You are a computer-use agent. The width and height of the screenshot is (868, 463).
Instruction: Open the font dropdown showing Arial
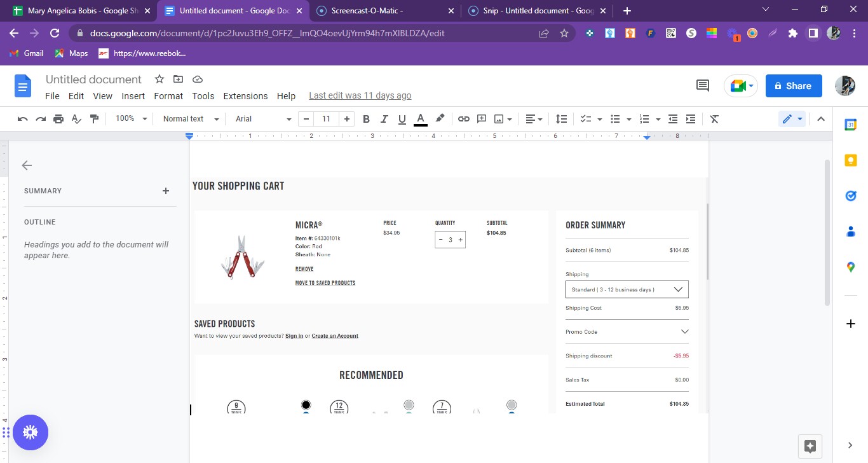pos(261,118)
